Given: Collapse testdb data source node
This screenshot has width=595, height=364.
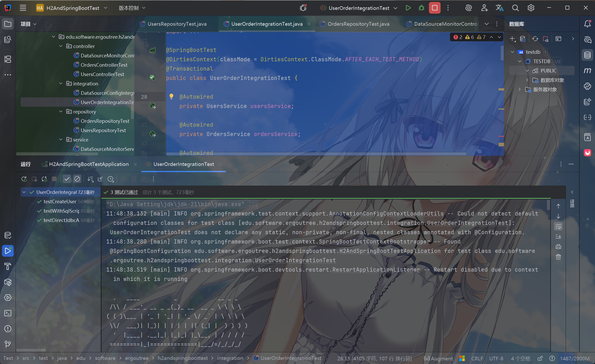Looking at the screenshot, I should tap(512, 52).
